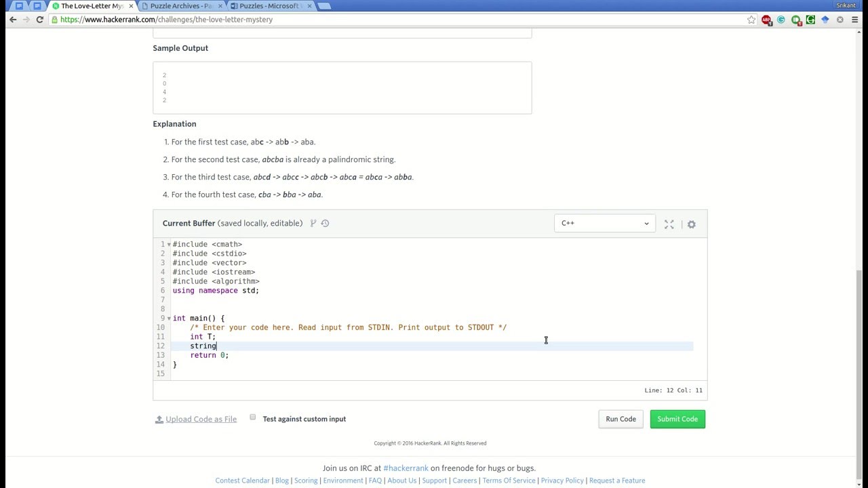Open the Environment footer link

[343, 481]
